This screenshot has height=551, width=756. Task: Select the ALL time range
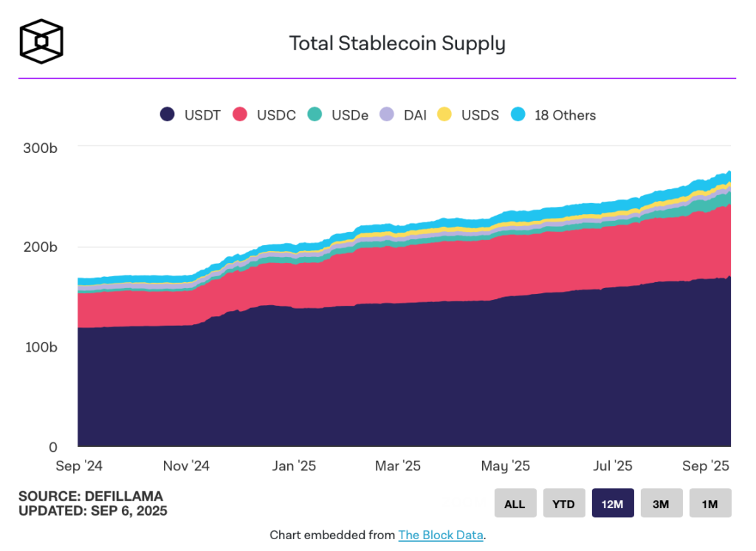(515, 503)
